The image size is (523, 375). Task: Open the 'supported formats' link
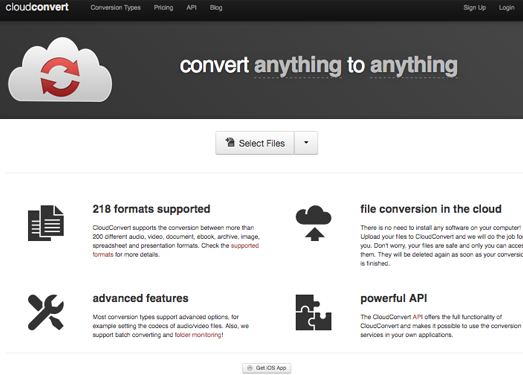point(245,246)
